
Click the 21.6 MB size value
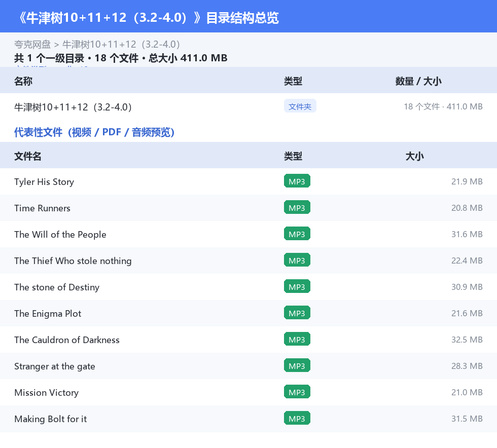coord(467,313)
